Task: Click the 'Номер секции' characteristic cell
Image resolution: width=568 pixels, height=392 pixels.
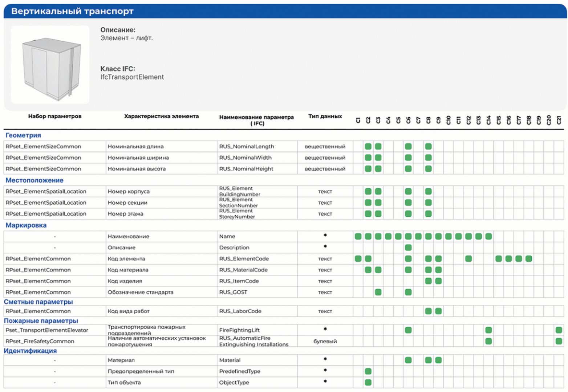Action: [x=162, y=203]
